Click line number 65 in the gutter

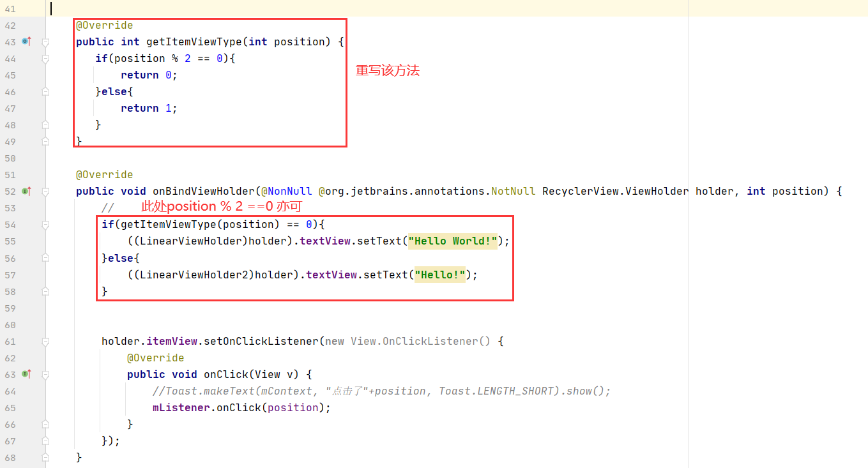10,407
